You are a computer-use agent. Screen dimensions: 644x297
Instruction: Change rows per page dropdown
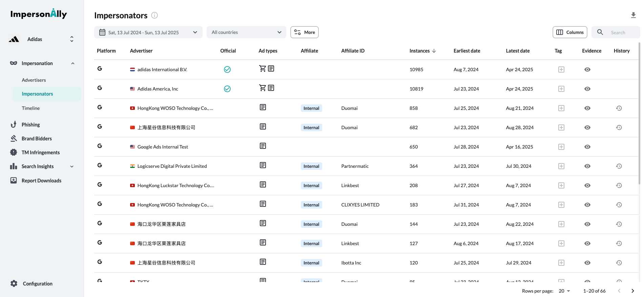point(564,291)
